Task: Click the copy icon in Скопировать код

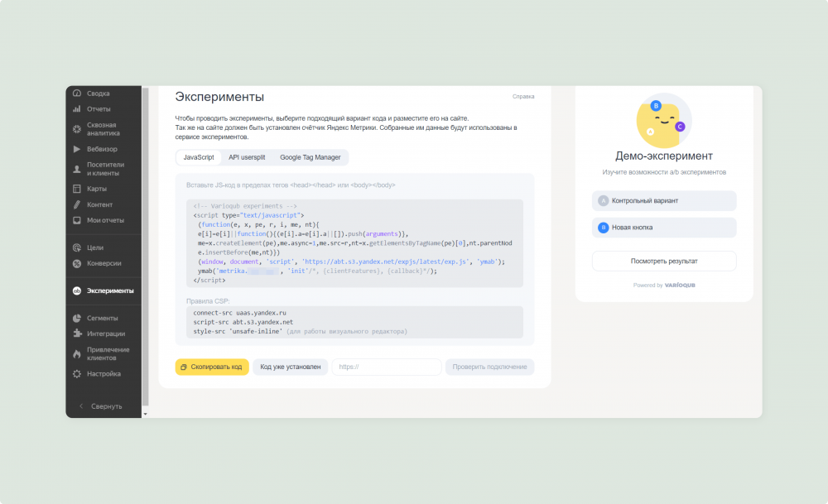Action: pos(184,367)
